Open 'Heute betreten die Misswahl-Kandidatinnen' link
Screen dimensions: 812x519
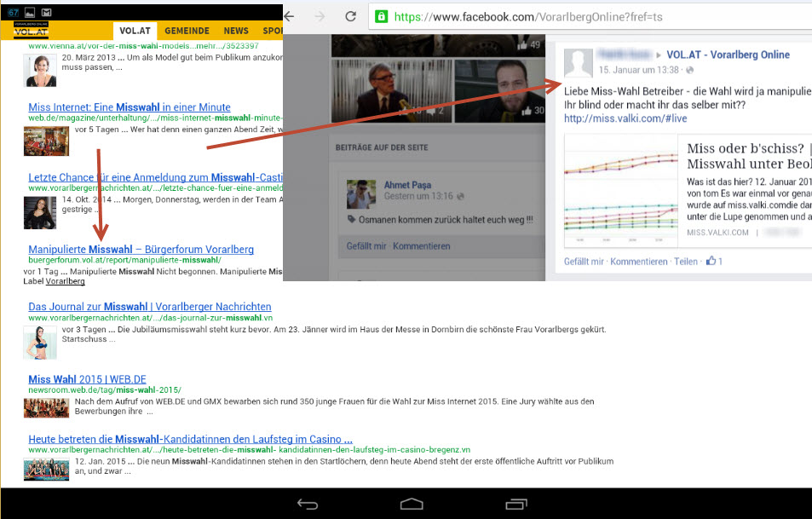tap(191, 439)
